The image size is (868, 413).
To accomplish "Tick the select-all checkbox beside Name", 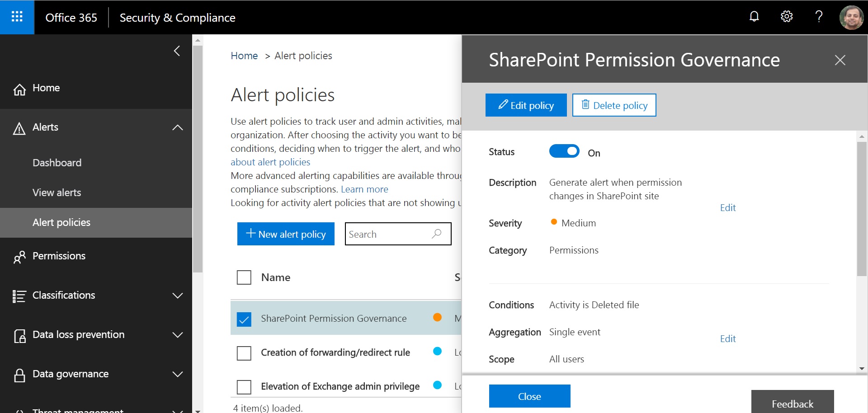I will pos(244,277).
